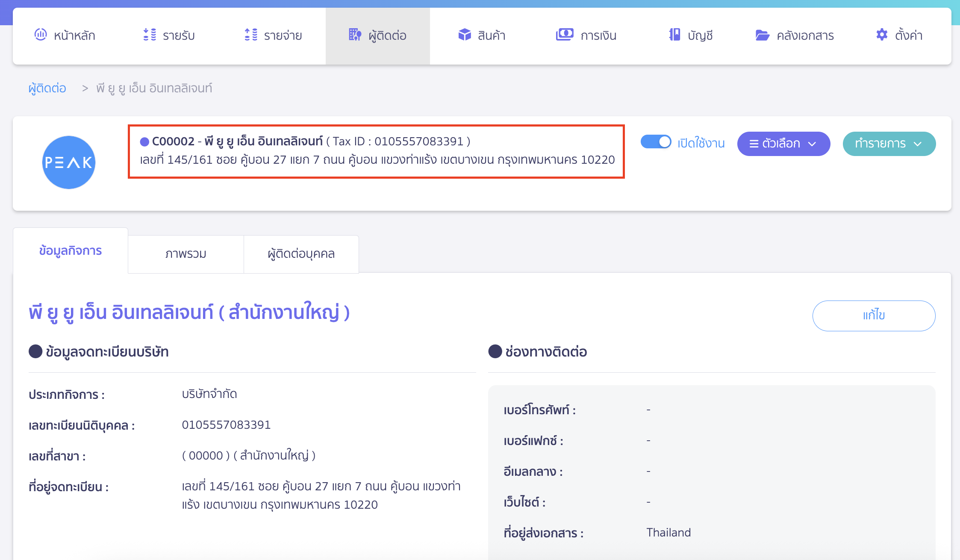Select the รายจ่าย expense icon

250,35
